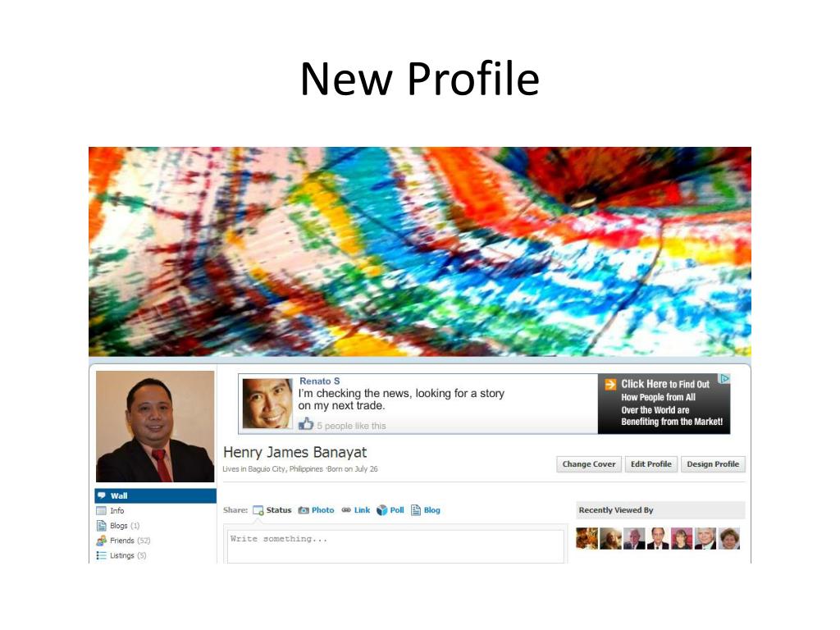Click the Blogs document icon in sidebar

pos(101,526)
